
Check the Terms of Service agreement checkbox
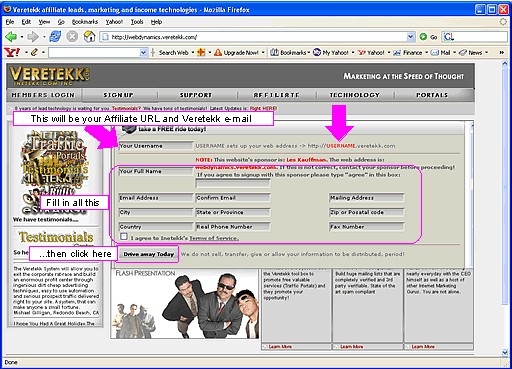click(124, 237)
